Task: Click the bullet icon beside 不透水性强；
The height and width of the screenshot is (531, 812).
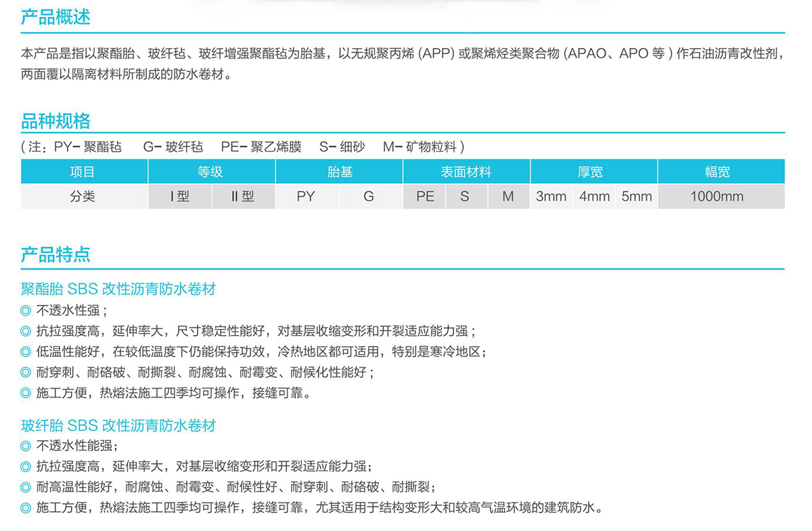Action: pyautogui.click(x=26, y=311)
